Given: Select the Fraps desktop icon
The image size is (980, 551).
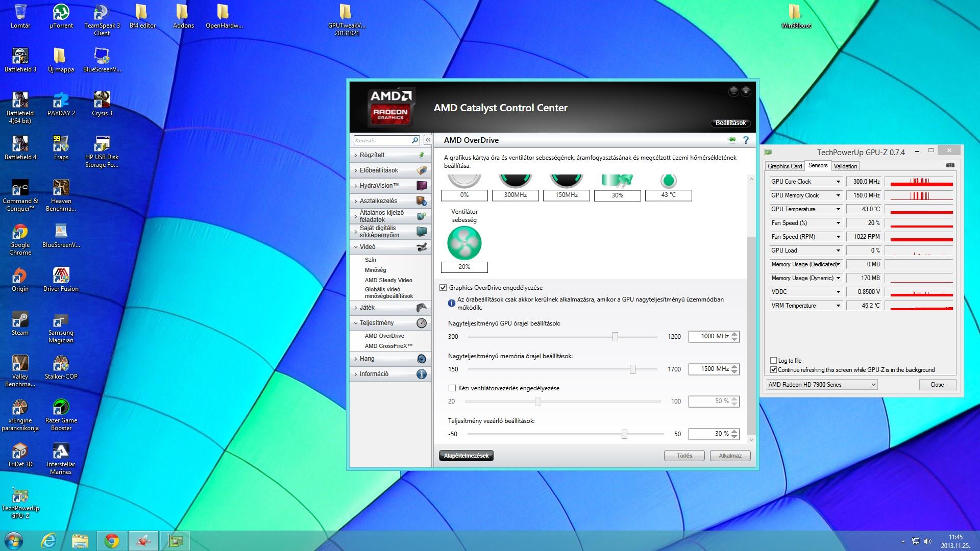Looking at the screenshot, I should tap(61, 148).
